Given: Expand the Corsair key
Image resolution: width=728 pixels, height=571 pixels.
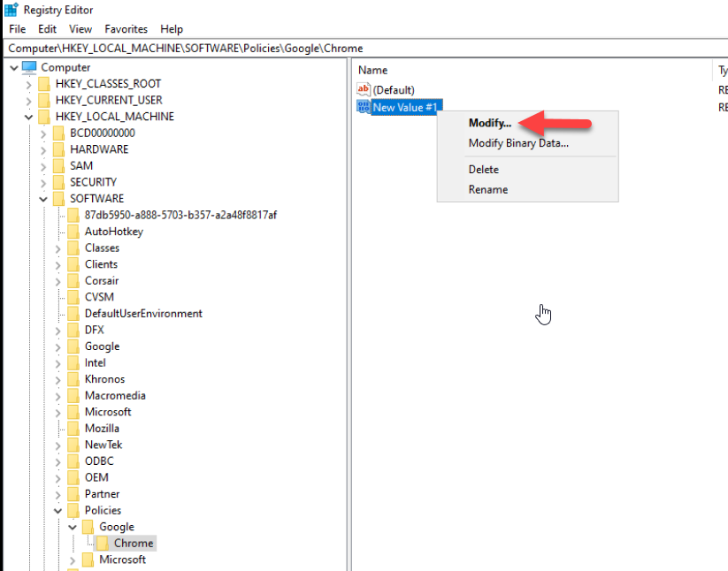Looking at the screenshot, I should click(58, 281).
